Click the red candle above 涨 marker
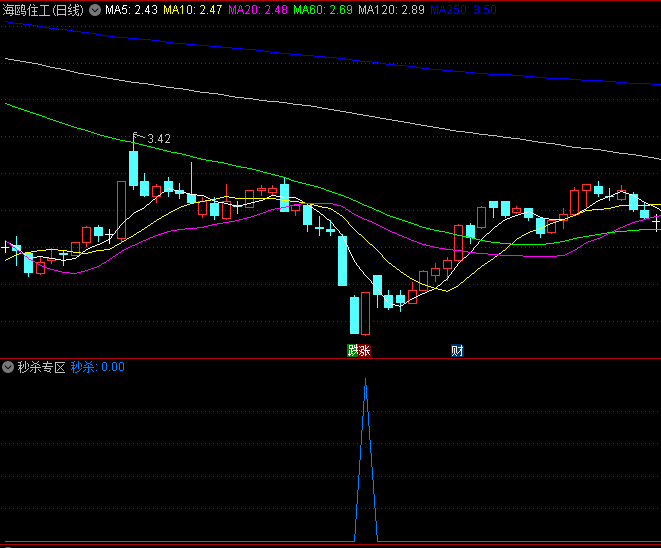 pyautogui.click(x=365, y=314)
